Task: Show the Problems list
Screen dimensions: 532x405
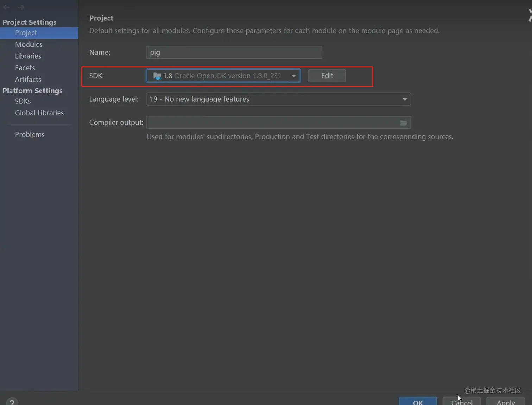Action: tap(30, 134)
